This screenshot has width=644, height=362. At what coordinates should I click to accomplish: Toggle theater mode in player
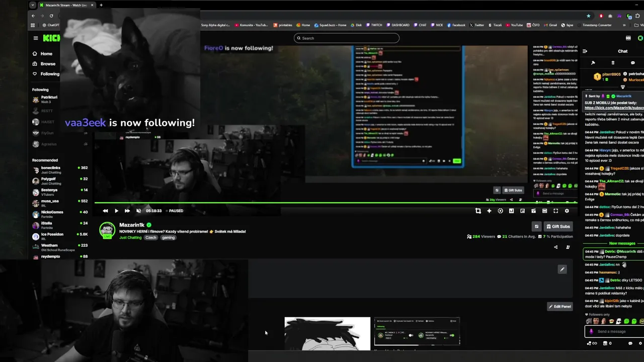click(x=544, y=211)
